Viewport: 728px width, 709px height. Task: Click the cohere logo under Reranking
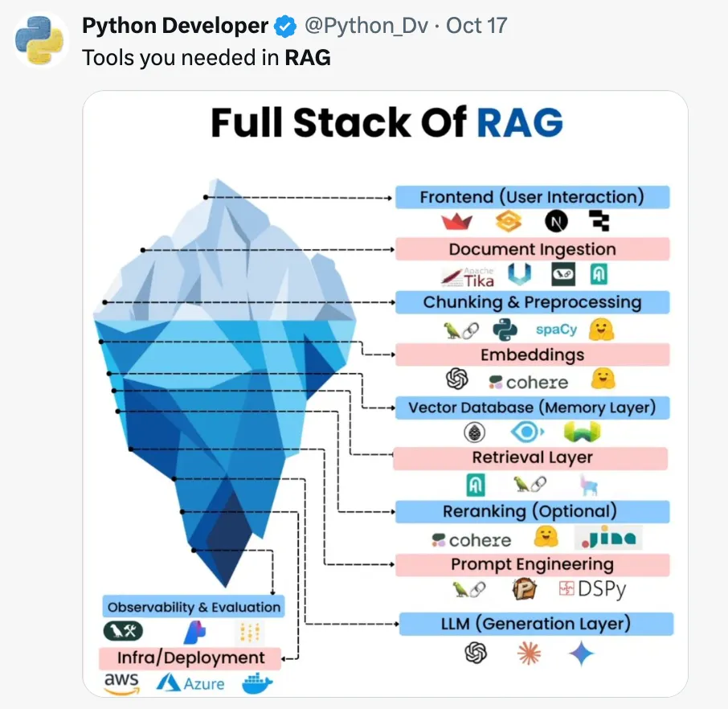coord(471,540)
